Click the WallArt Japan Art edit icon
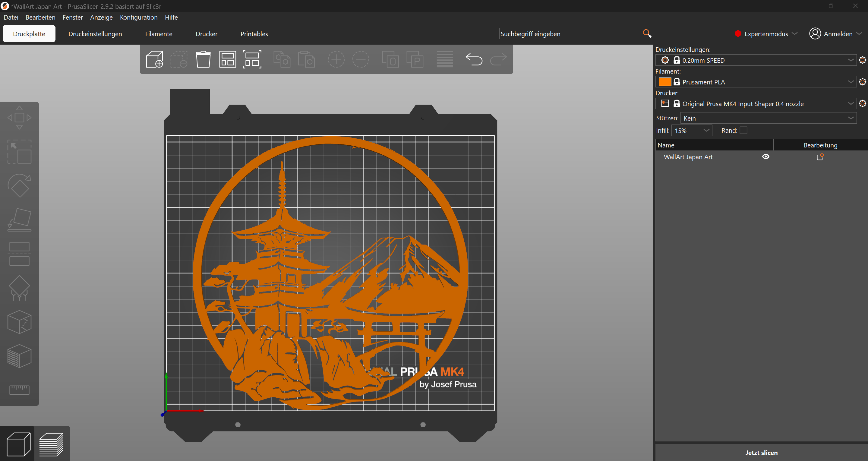The height and width of the screenshot is (461, 868). click(820, 157)
